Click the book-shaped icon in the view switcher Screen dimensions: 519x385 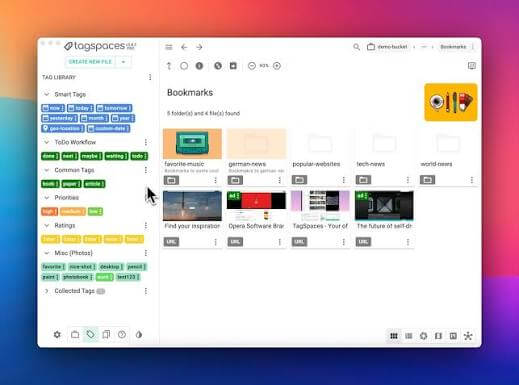[x=438, y=336]
